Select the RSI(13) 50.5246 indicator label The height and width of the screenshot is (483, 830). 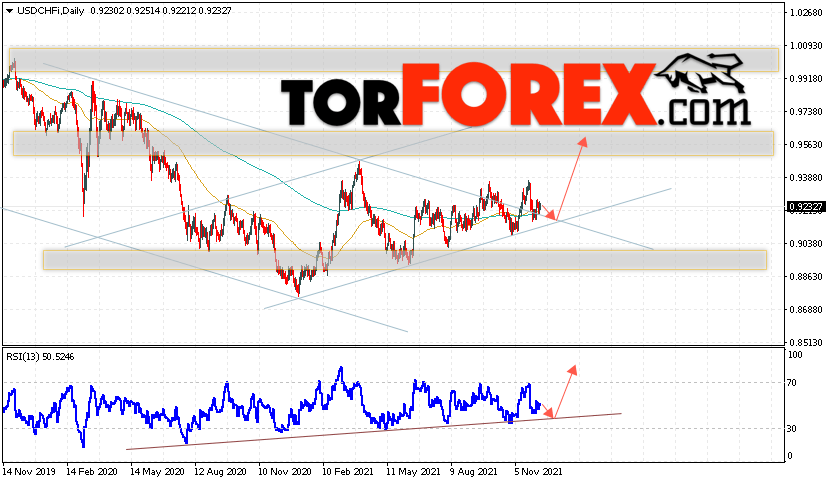pos(40,357)
